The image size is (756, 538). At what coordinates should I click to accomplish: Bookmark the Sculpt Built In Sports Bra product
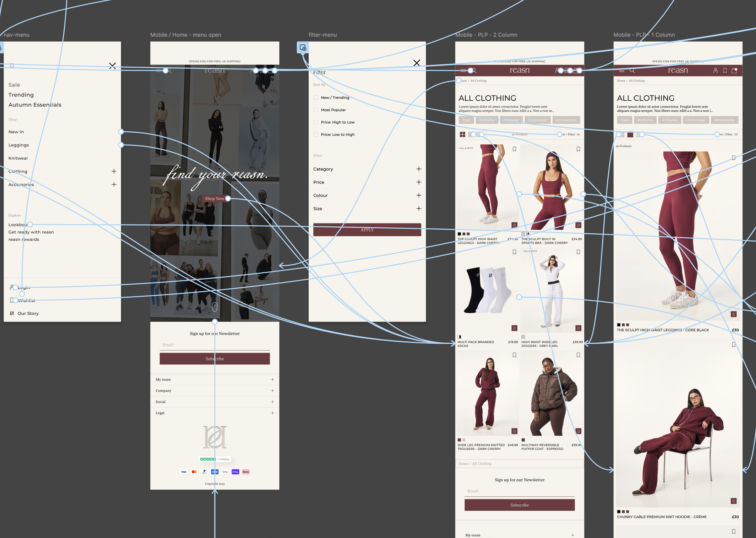(578, 149)
